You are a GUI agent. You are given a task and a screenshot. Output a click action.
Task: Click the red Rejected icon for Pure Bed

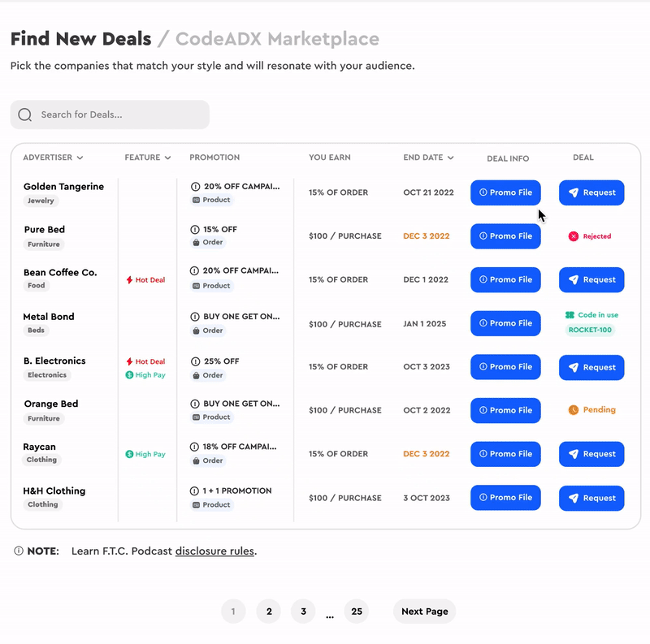click(x=574, y=236)
